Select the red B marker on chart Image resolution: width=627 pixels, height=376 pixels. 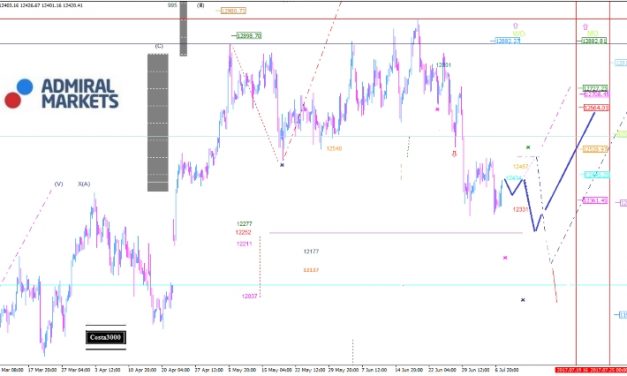tap(454, 154)
